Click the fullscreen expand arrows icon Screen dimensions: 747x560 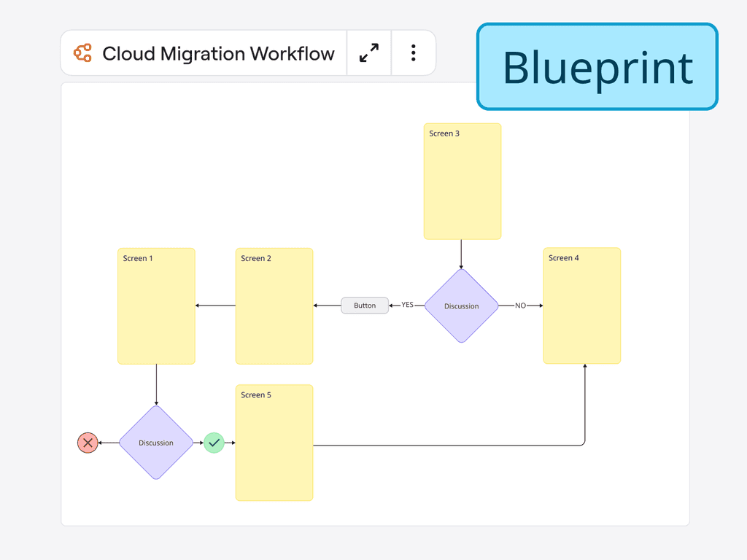coord(368,52)
